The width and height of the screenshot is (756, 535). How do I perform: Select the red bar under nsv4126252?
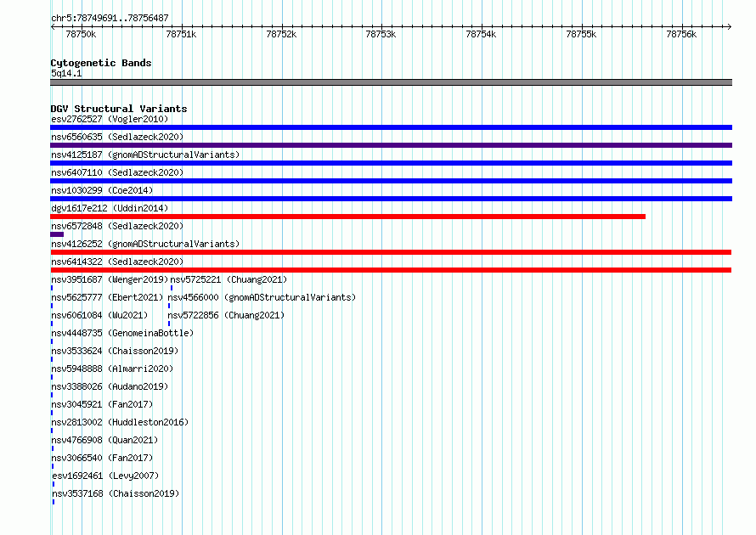click(x=391, y=252)
